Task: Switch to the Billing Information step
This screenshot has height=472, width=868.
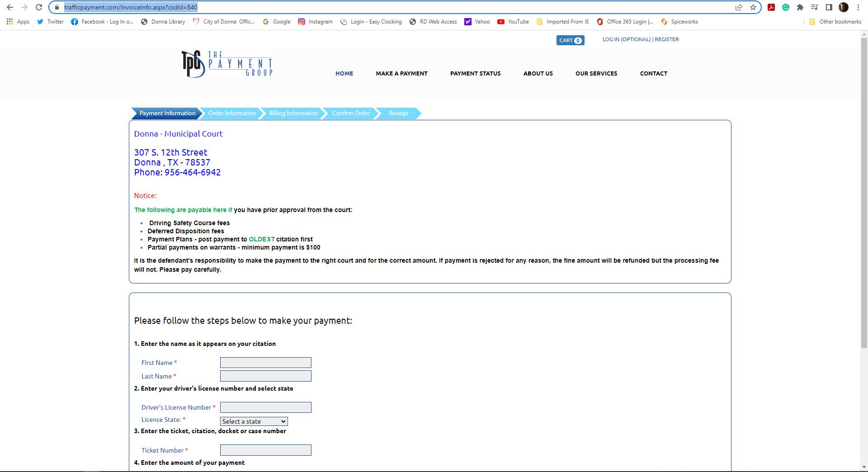Action: point(293,113)
